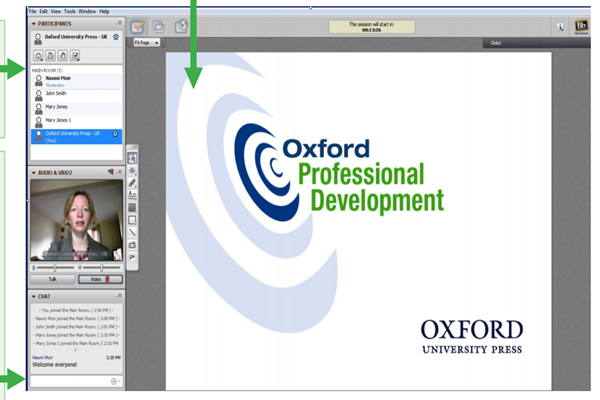The image size is (600, 400).
Task: Toggle the Step Away status button
Action: point(51,56)
